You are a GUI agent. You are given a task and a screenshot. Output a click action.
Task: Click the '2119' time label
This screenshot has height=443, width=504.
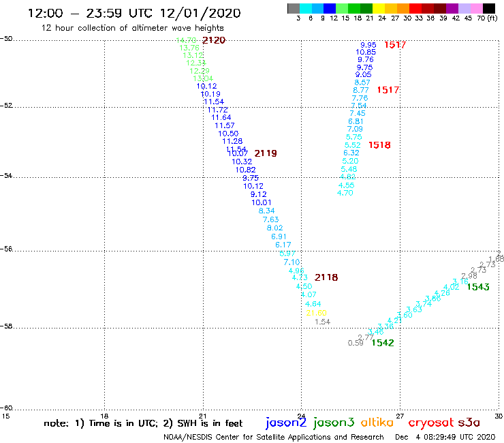point(266,153)
